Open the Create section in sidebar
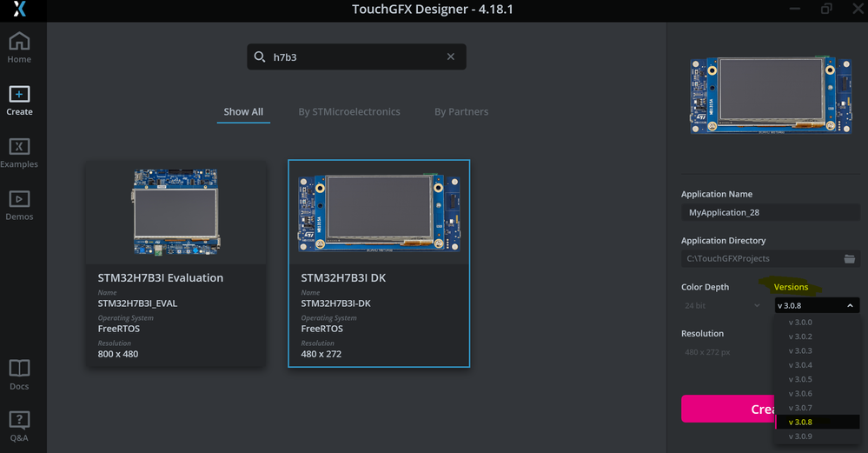868x453 pixels. pyautogui.click(x=19, y=100)
